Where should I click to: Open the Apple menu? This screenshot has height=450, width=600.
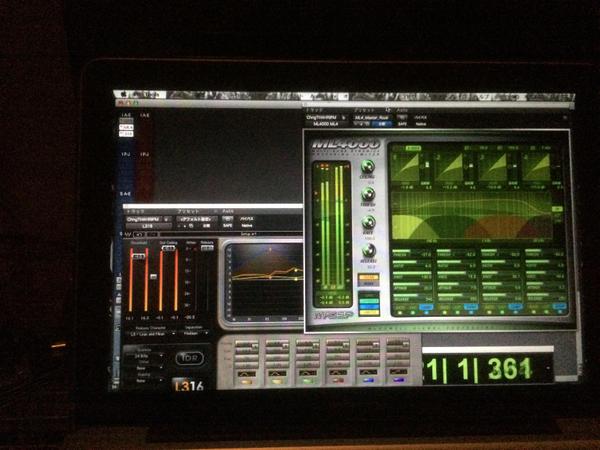tap(124, 94)
